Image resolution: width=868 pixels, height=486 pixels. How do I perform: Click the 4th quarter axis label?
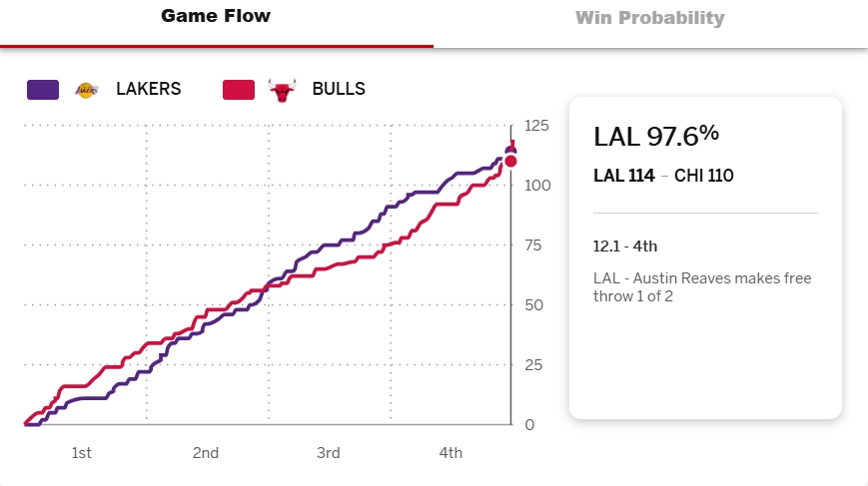point(450,453)
